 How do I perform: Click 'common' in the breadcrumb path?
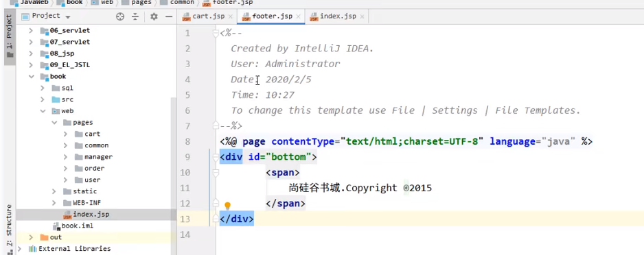pos(182,2)
